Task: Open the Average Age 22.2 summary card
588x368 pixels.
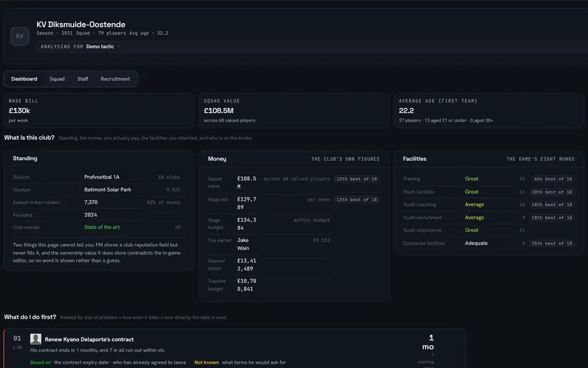Action: (x=489, y=111)
